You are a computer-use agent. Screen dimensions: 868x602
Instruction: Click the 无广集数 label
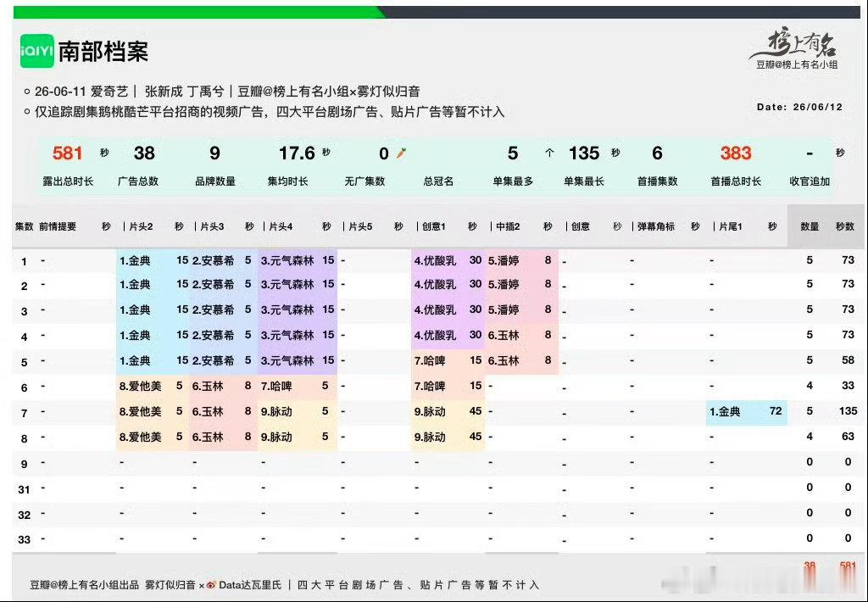pyautogui.click(x=364, y=181)
